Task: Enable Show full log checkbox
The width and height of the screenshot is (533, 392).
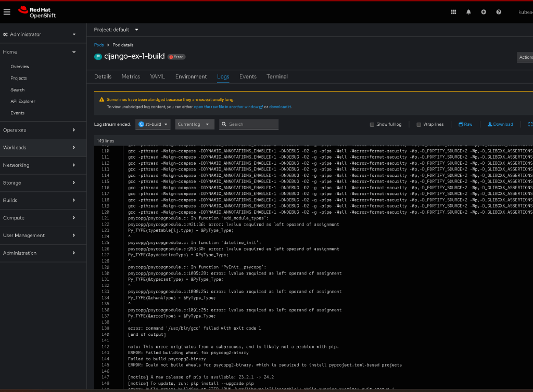Action: click(x=372, y=125)
